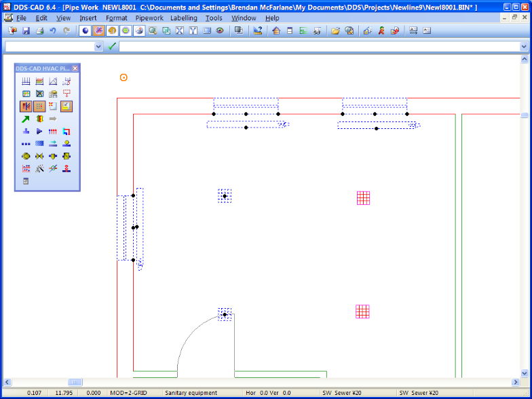532x399 pixels.
Task: Select the yellow pump symbol tool
Action: click(x=26, y=156)
